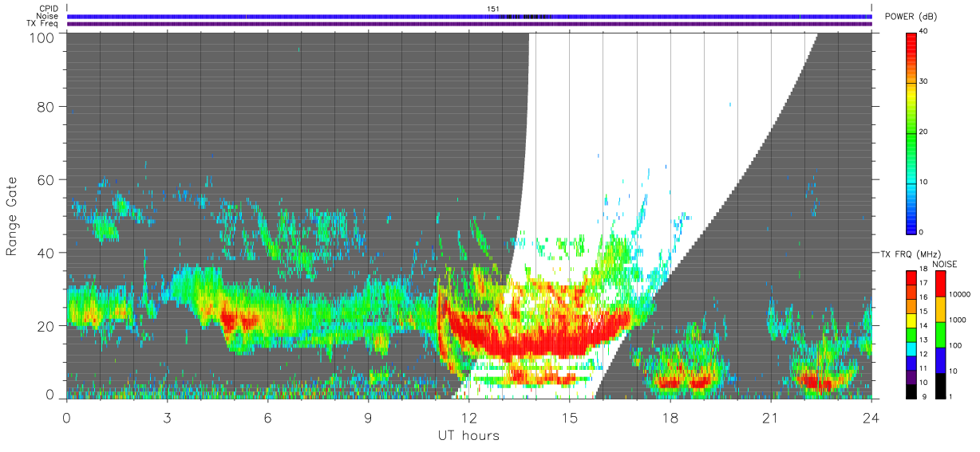
Task: Click the 3 tick on UT hours axis
Action: pyautogui.click(x=168, y=417)
